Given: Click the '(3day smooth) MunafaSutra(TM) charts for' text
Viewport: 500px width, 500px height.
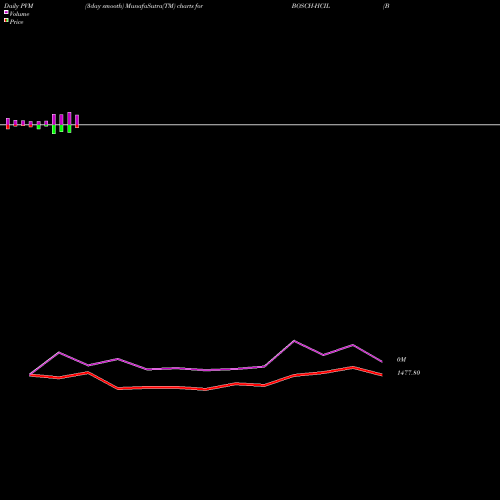Looking at the screenshot, I should click(x=144, y=6).
